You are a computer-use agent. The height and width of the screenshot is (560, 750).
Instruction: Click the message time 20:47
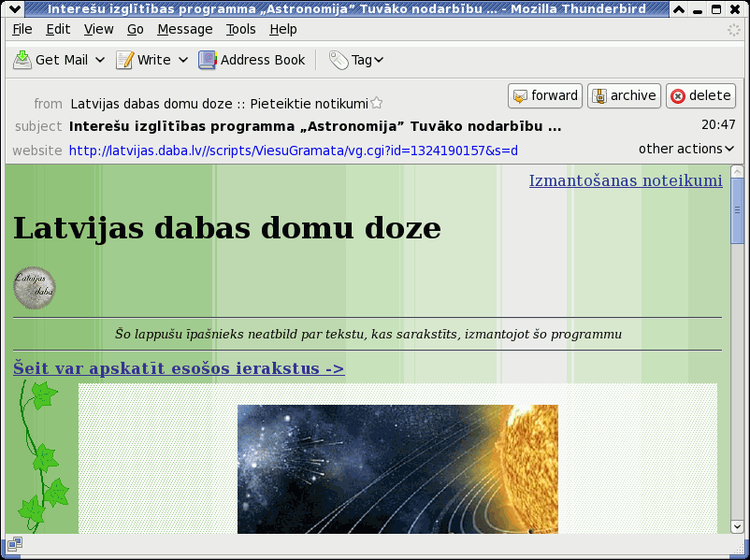click(718, 125)
